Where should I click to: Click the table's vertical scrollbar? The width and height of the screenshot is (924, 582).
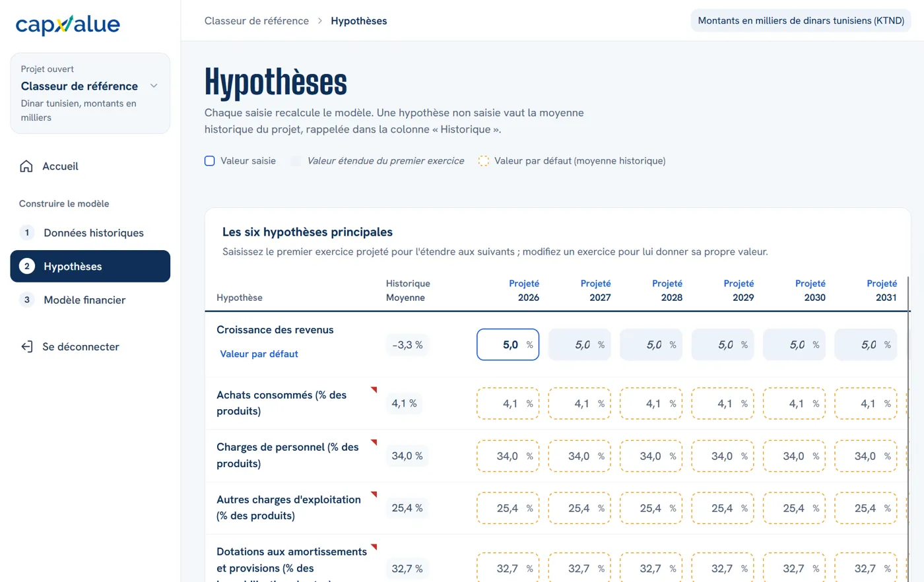coord(909,429)
